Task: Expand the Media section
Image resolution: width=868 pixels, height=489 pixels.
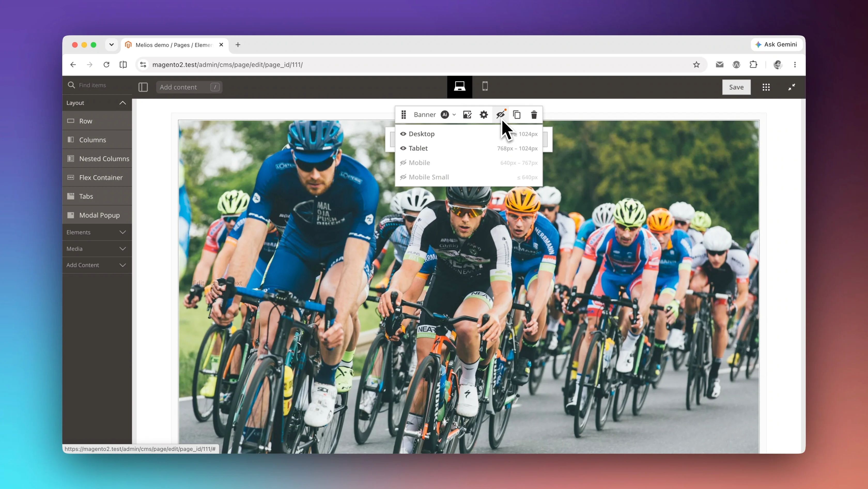Action: [97, 249]
